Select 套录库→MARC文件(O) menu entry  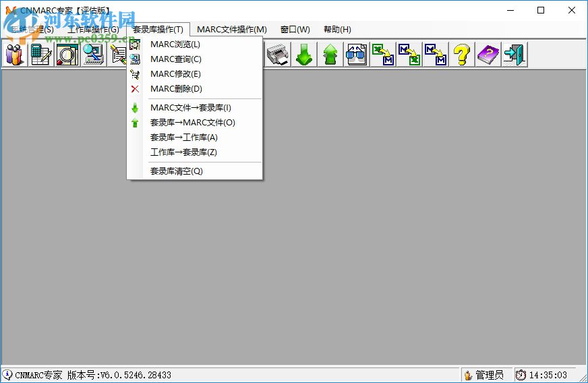195,123
